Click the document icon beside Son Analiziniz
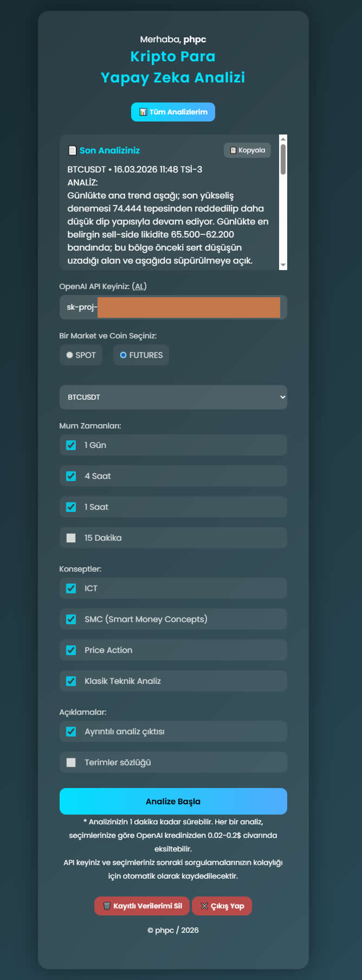The image size is (362, 980). click(x=72, y=151)
